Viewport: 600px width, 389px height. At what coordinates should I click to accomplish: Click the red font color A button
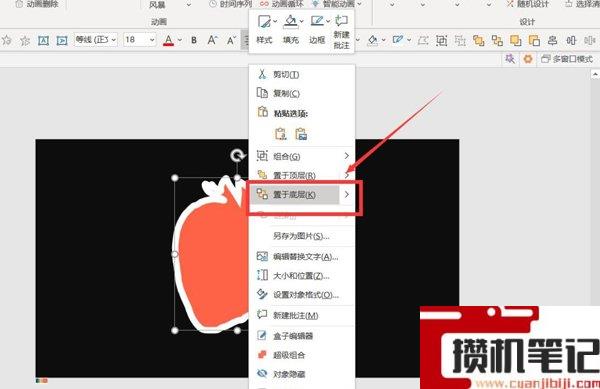pyautogui.click(x=168, y=40)
